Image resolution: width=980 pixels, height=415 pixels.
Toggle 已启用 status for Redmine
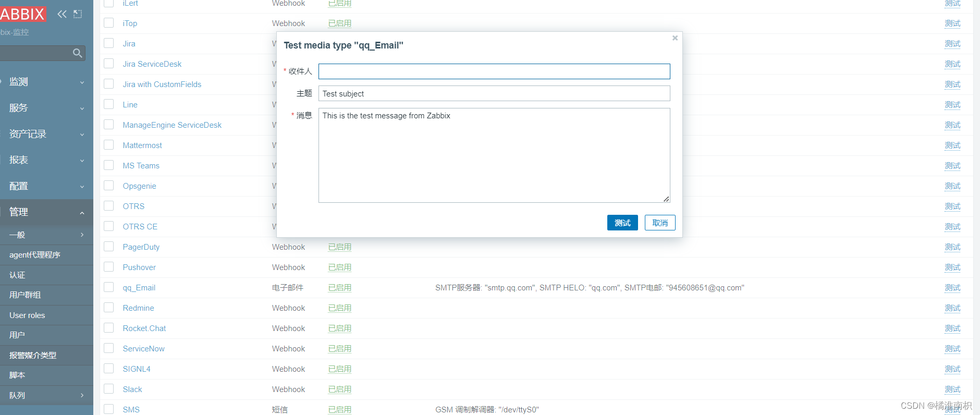340,308
